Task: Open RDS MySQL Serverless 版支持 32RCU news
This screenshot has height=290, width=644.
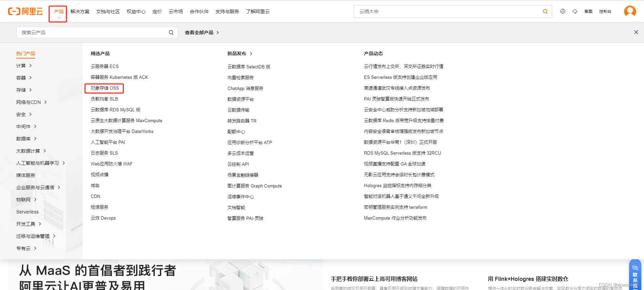Action: click(x=402, y=153)
